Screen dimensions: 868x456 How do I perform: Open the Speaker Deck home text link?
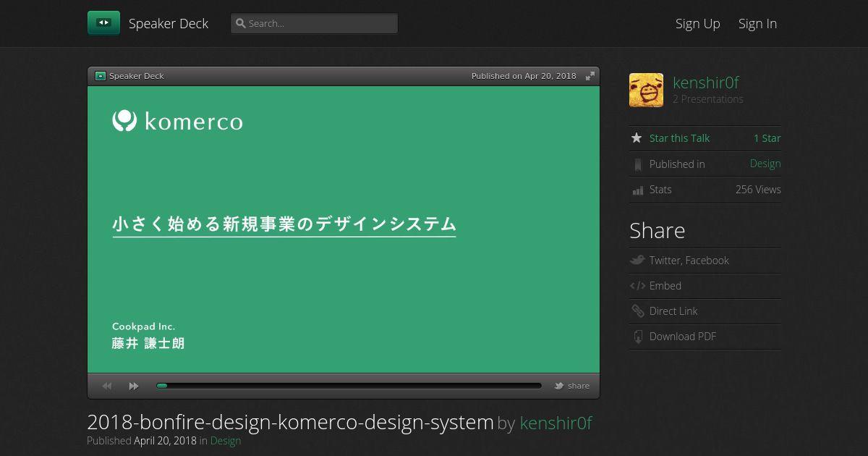click(x=169, y=23)
